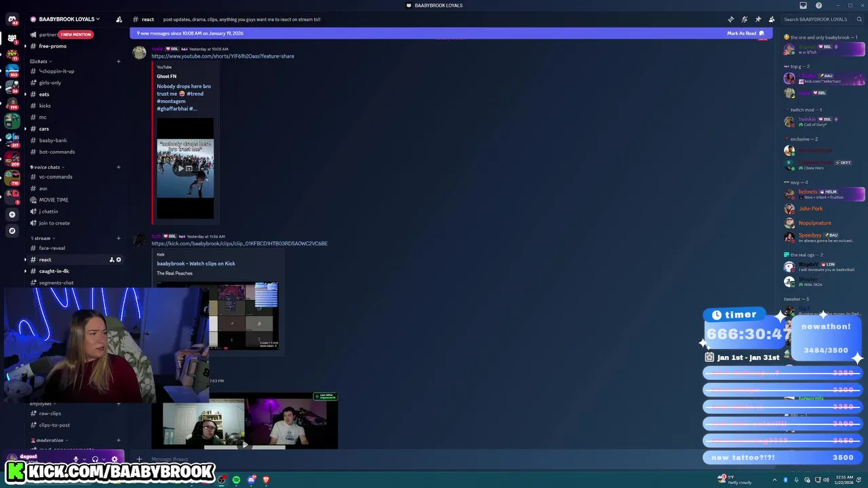The width and height of the screenshot is (868, 488).
Task: Open the YouTube shorts link
Action: [222, 56]
